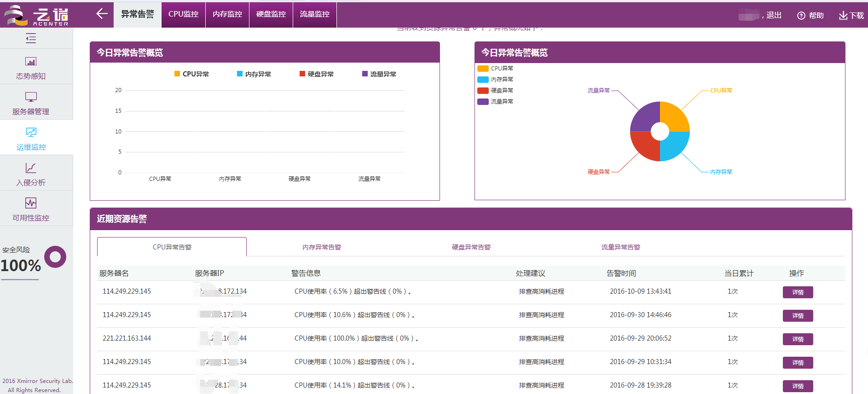Image resolution: width=868 pixels, height=394 pixels.
Task: Click 入侵分析 sidebar label
Action: (31, 183)
